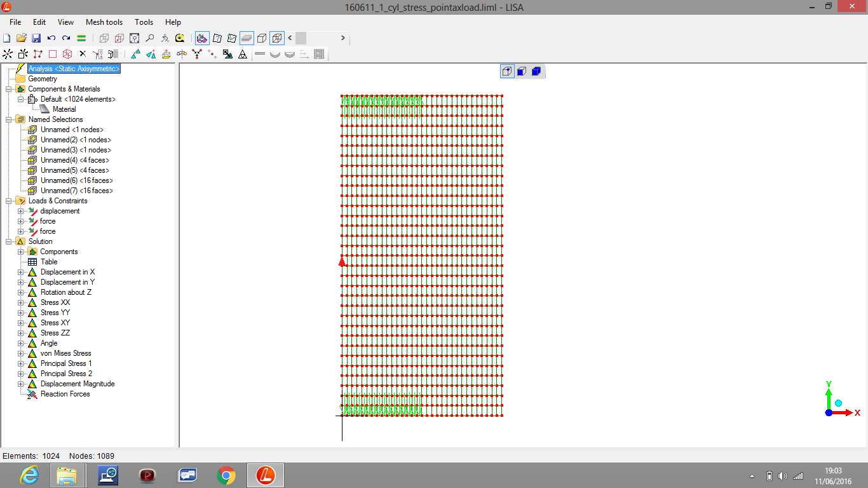The image size is (868, 488).
Task: Click the Save file icon
Action: click(x=36, y=38)
